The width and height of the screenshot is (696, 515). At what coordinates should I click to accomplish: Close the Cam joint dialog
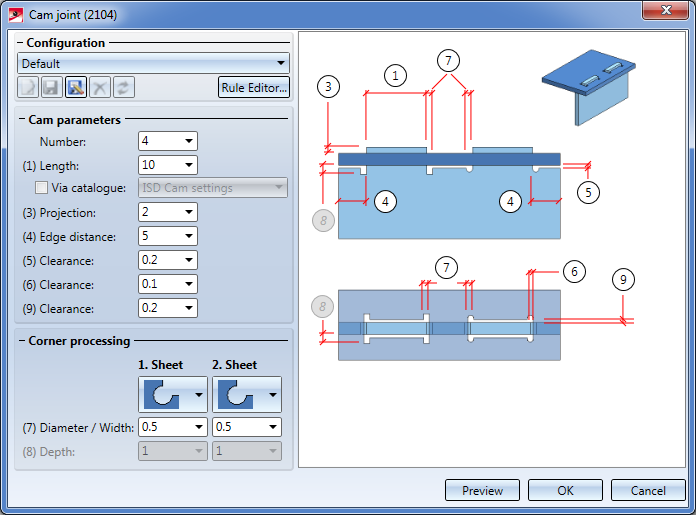point(666,11)
